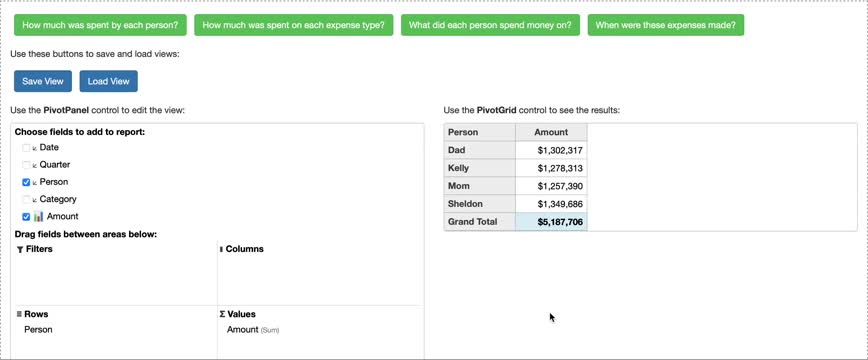Click the dimension icon beside Category
868x360 pixels.
click(34, 199)
